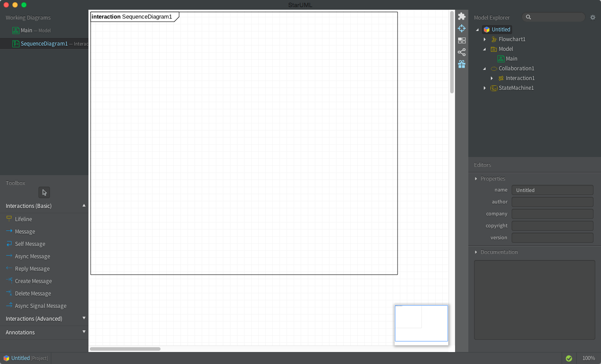Click the gift box icon in right toolbar
Image resolution: width=601 pixels, height=364 pixels.
click(x=462, y=64)
